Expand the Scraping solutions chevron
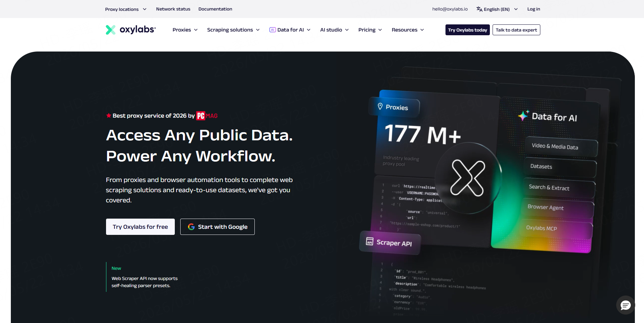 click(x=258, y=30)
